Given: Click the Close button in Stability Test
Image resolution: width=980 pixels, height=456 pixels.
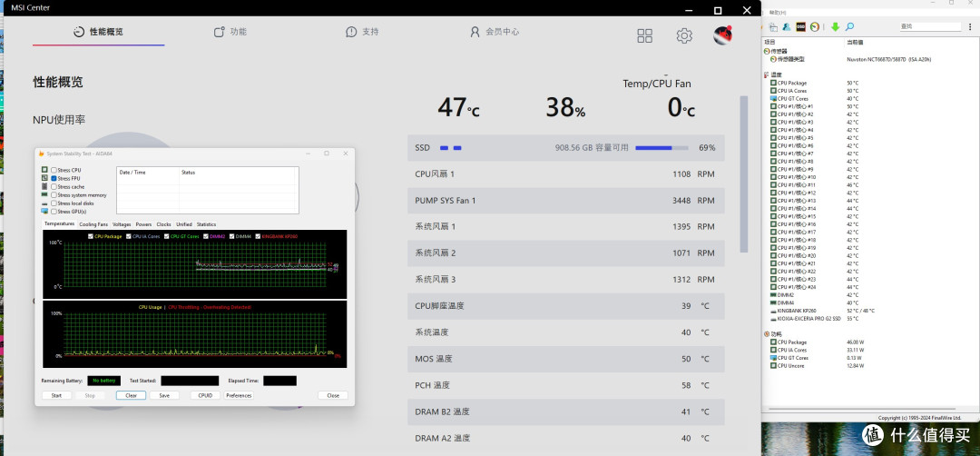Looking at the screenshot, I should [x=333, y=395].
